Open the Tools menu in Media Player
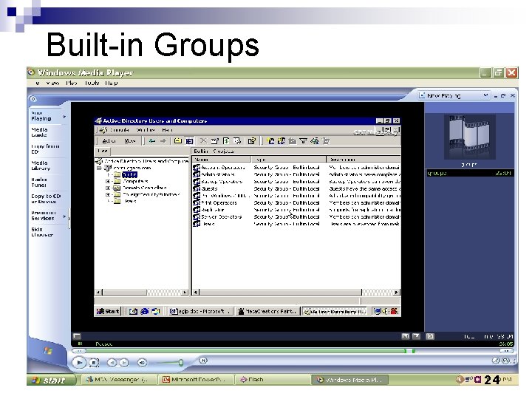Image resolution: width=532 pixels, height=399 pixels. tap(92, 83)
